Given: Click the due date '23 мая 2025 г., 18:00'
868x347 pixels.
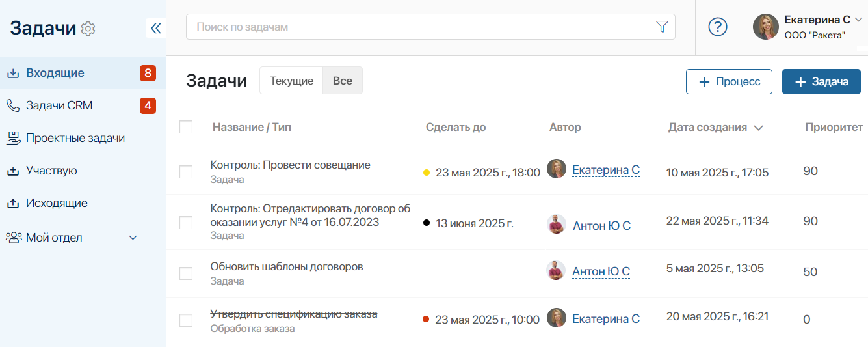Looking at the screenshot, I should pos(488,173).
